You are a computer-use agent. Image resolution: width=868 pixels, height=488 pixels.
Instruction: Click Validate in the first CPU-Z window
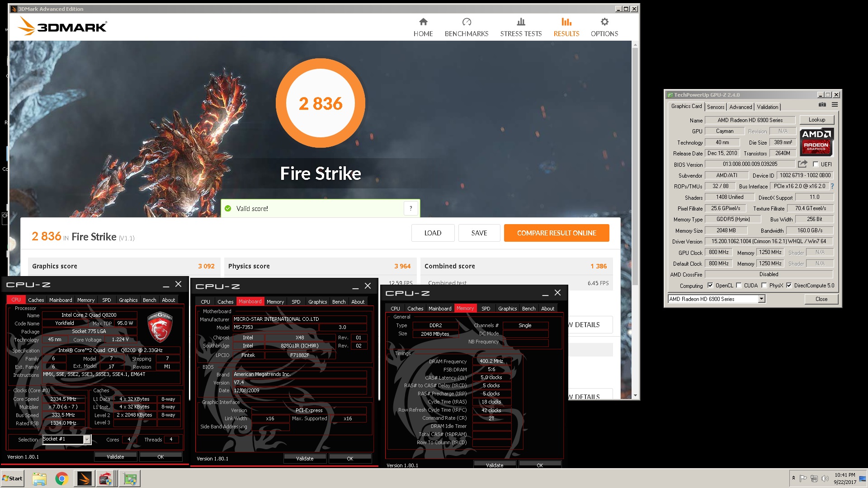point(115,457)
